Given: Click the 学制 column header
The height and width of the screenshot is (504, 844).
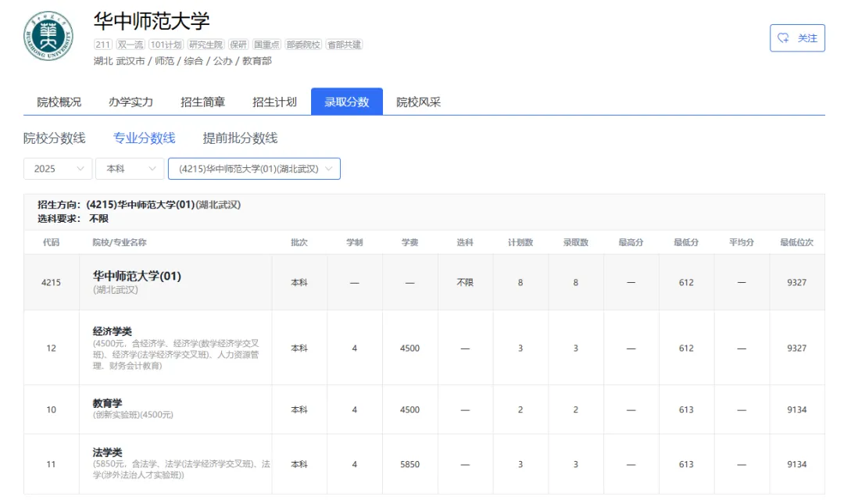Looking at the screenshot, I should (x=354, y=242).
